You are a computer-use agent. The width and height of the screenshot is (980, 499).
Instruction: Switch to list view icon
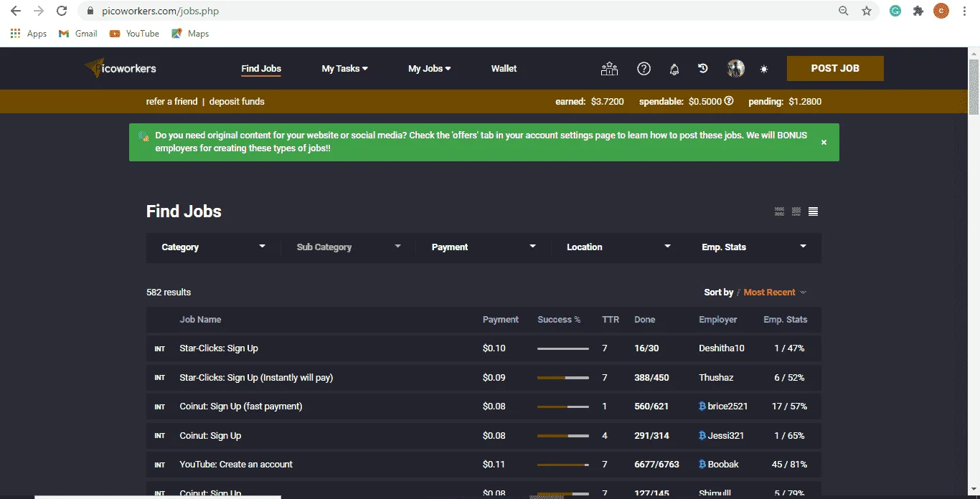point(813,212)
